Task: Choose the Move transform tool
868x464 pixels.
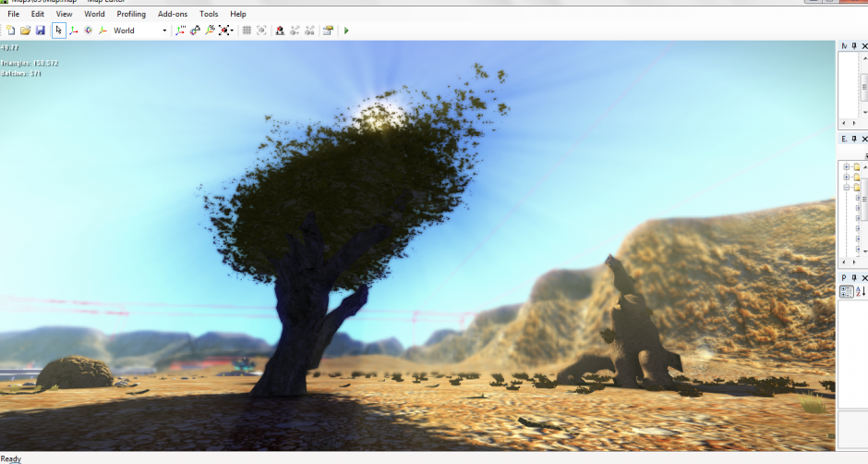Action: [73, 31]
